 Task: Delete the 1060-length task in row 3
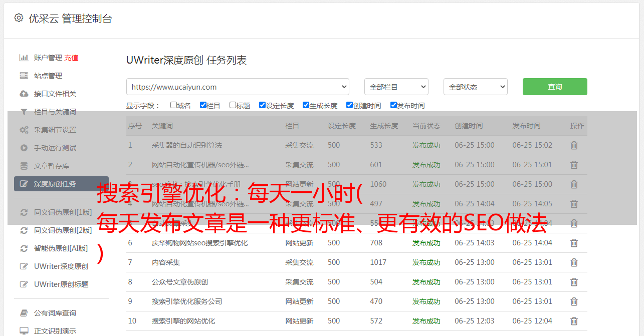pyautogui.click(x=574, y=184)
